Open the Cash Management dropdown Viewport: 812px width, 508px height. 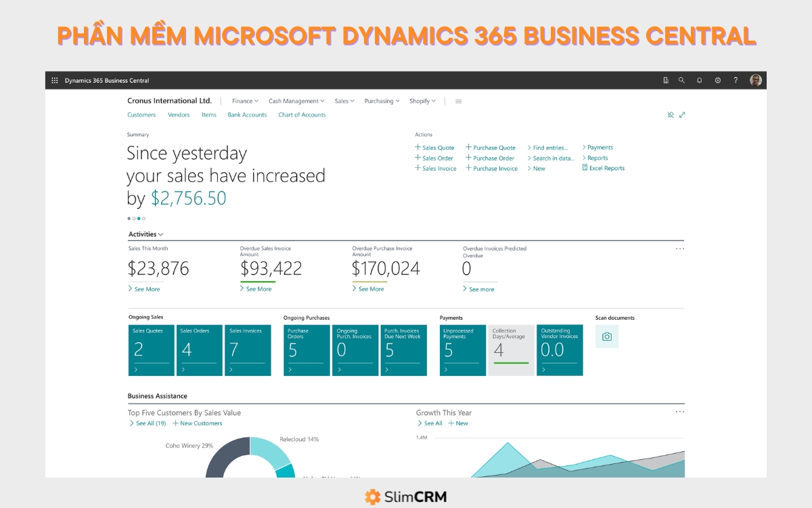point(296,101)
